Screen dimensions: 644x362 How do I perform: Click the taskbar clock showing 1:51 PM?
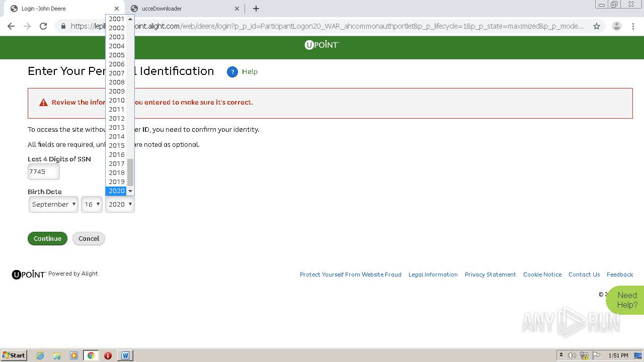[x=618, y=355]
